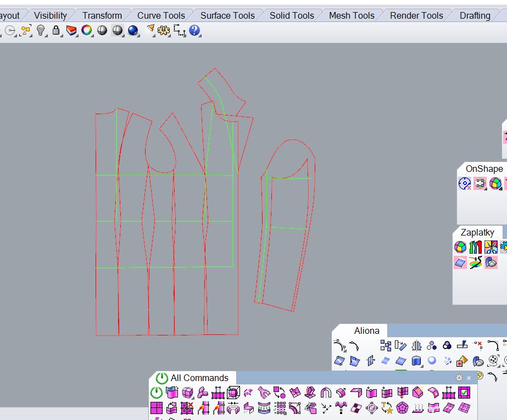Click the green checkbox icon in All Commands
Screen dimensions: 507x420
464,393
